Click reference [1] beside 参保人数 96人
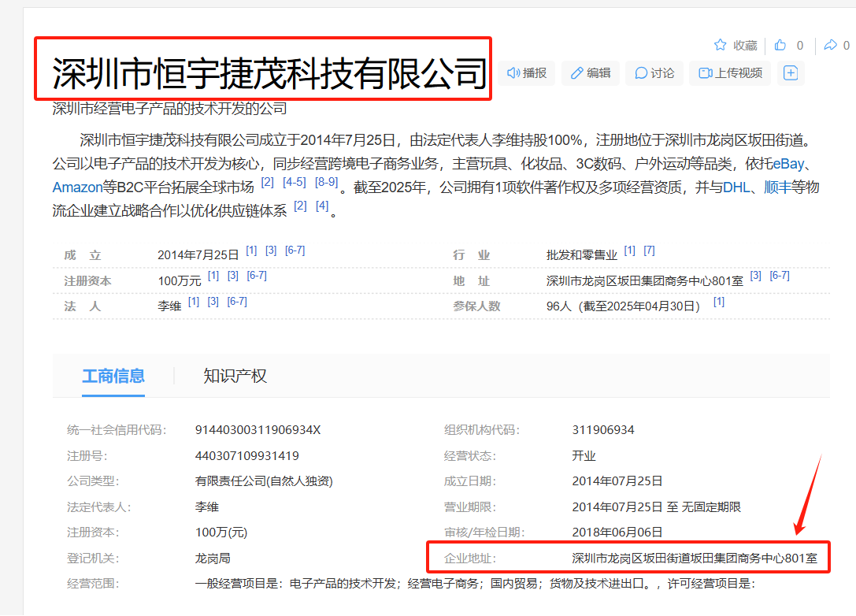 718,302
